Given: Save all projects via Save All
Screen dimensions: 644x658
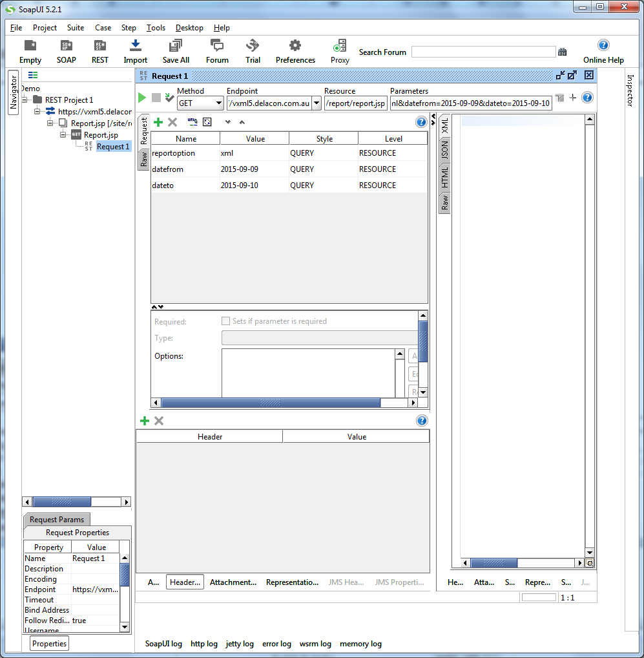Looking at the screenshot, I should tap(176, 52).
